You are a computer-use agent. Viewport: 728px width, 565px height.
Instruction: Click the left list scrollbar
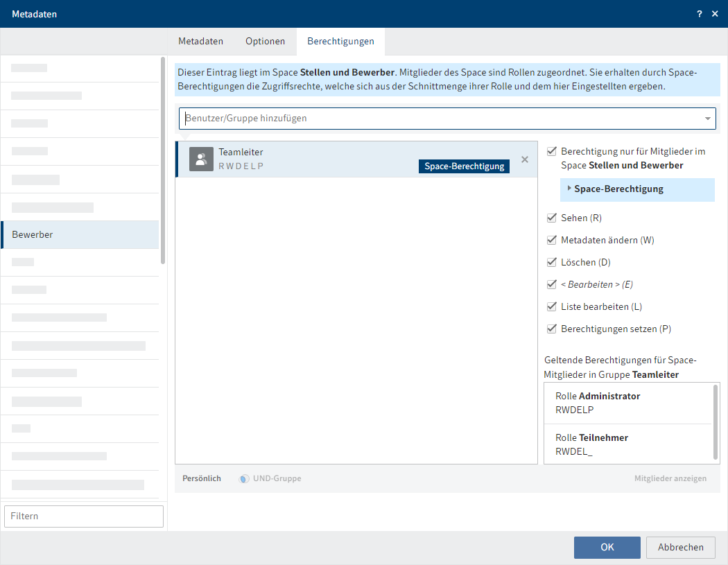pos(163,160)
